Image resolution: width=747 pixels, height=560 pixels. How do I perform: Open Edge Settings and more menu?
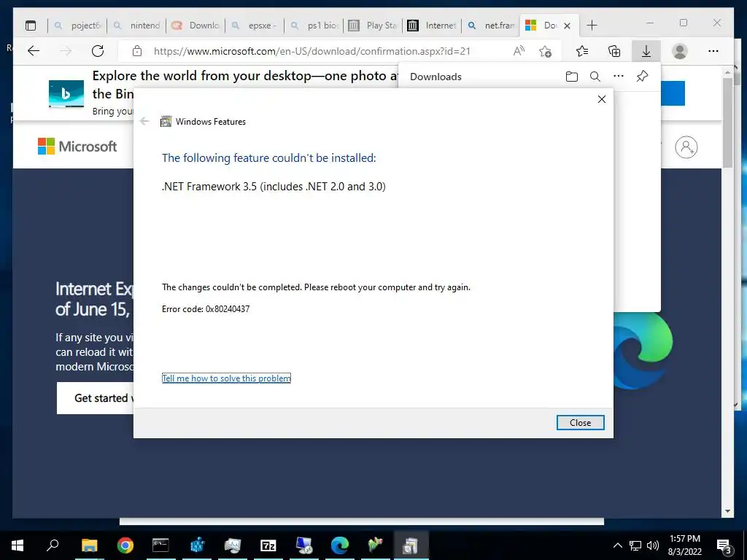pos(713,51)
